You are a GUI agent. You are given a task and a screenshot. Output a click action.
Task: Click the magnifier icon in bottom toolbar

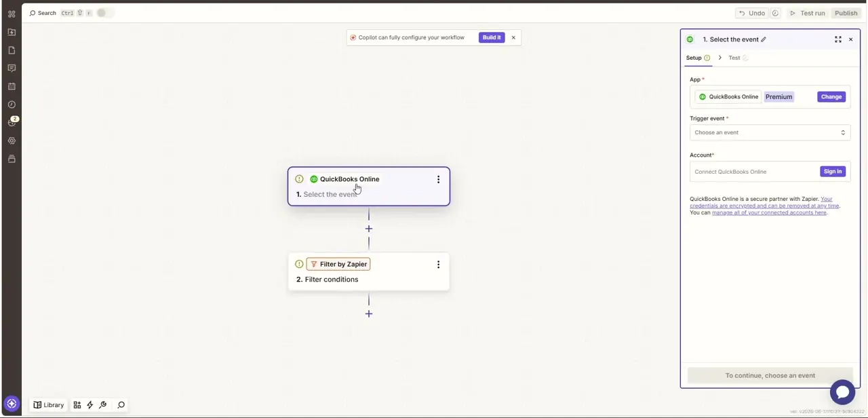(x=121, y=405)
